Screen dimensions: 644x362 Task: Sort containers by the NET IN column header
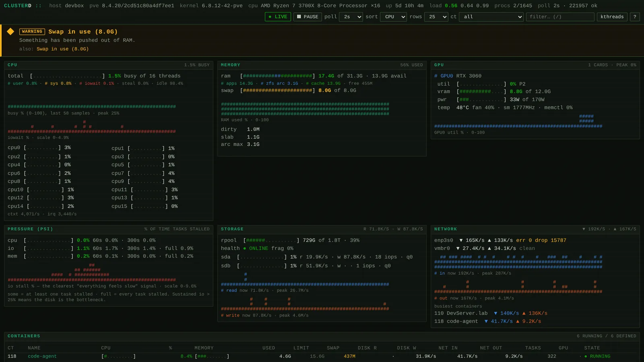(x=448, y=348)
